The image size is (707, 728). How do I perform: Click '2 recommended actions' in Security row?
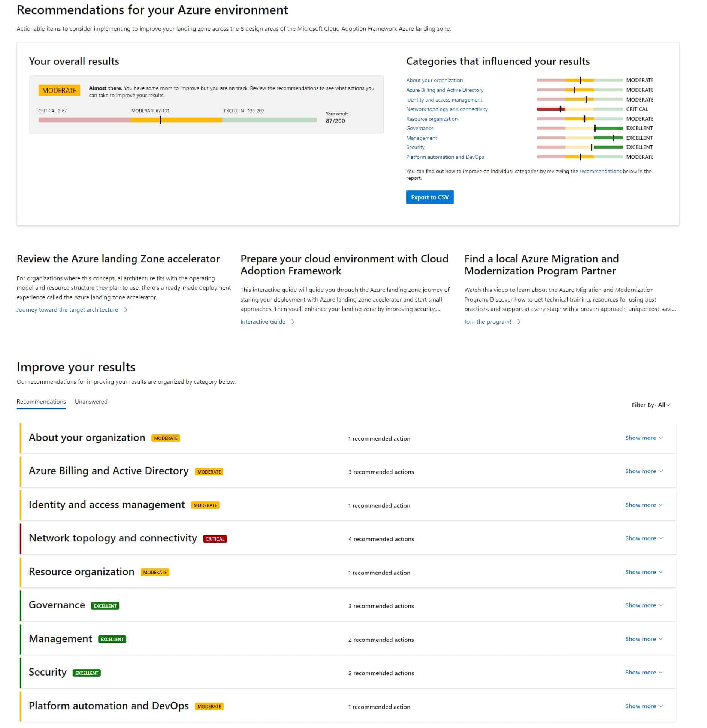click(381, 673)
